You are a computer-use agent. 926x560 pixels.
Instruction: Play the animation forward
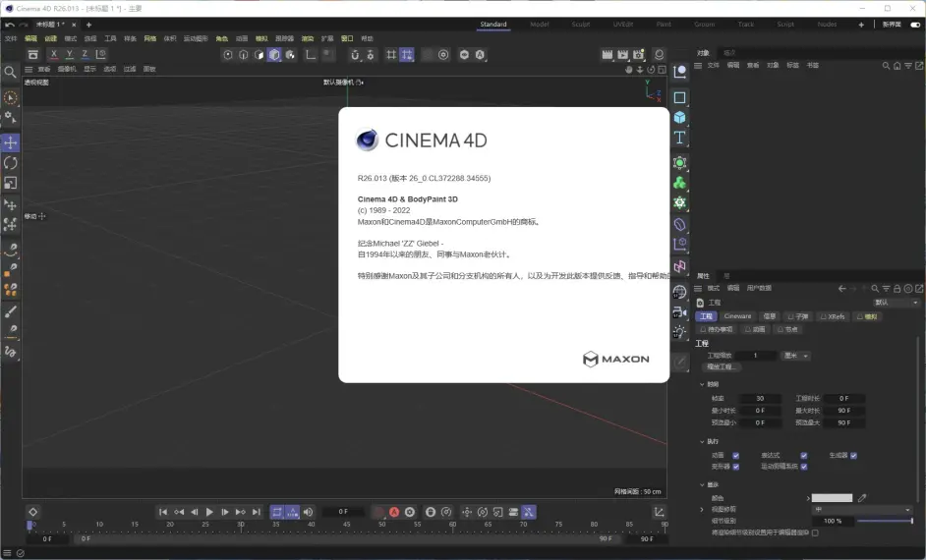click(x=209, y=512)
